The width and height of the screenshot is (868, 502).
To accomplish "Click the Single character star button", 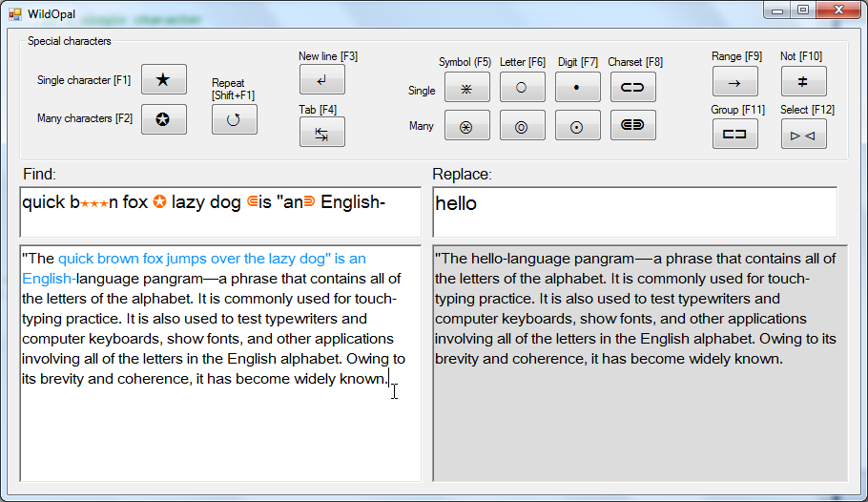I will [x=163, y=80].
